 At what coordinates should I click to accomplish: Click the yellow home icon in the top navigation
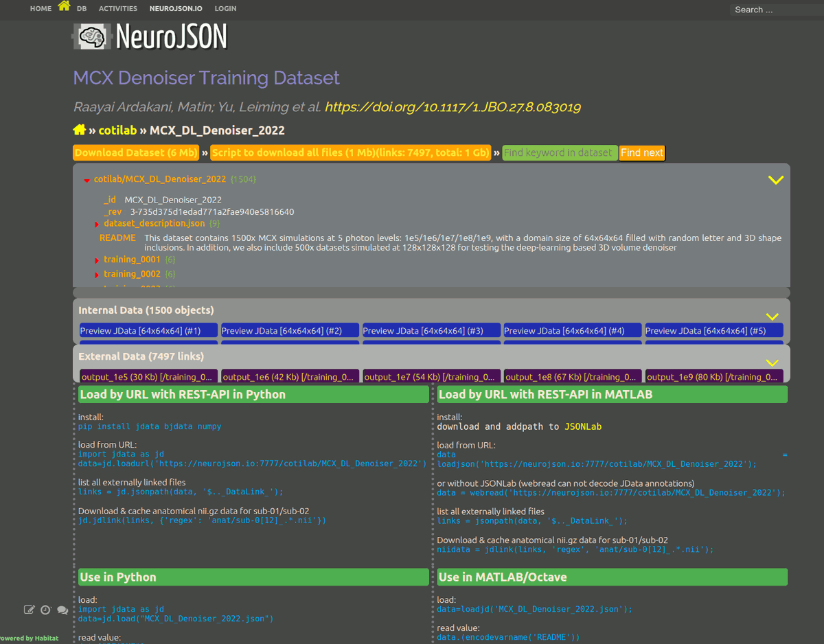click(x=64, y=7)
